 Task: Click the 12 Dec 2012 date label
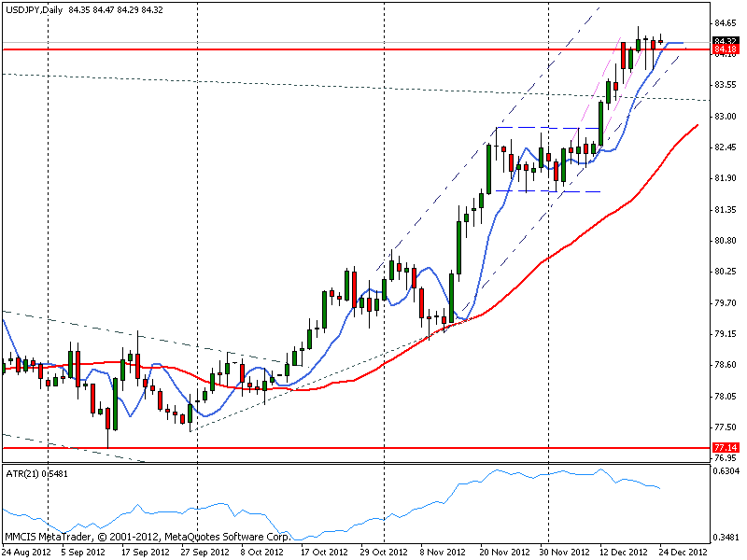(624, 552)
